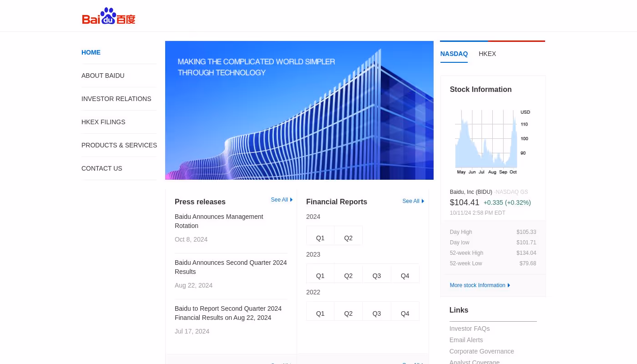Click CONTACT US in the sidebar
Viewport: 637px width, 364px height.
[102, 168]
